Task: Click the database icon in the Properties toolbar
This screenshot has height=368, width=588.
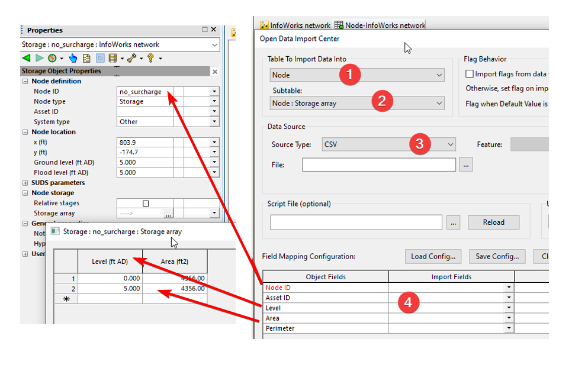Action: point(113,58)
